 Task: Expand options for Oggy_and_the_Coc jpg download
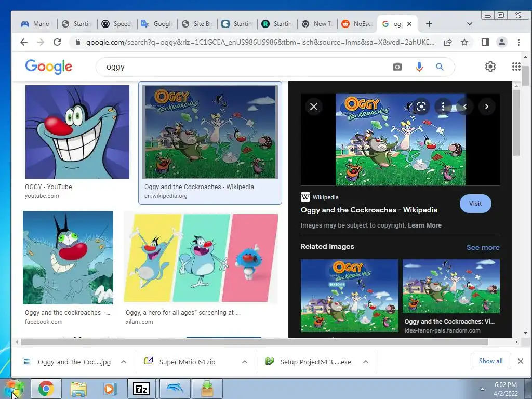(124, 362)
